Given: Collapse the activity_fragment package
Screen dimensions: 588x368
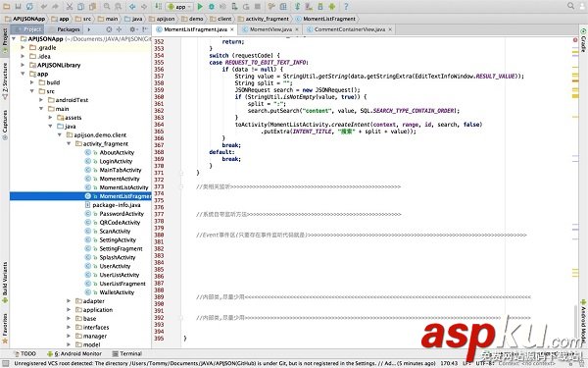Looking at the screenshot, I should coord(69,144).
